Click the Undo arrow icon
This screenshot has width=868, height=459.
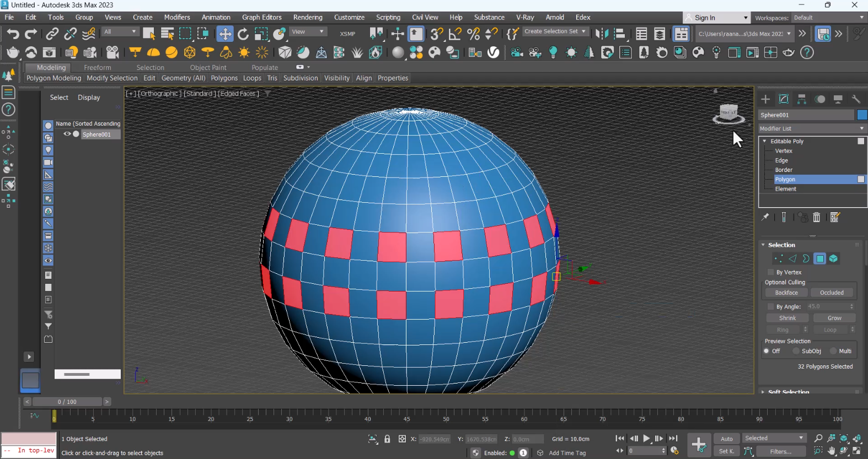coord(13,34)
